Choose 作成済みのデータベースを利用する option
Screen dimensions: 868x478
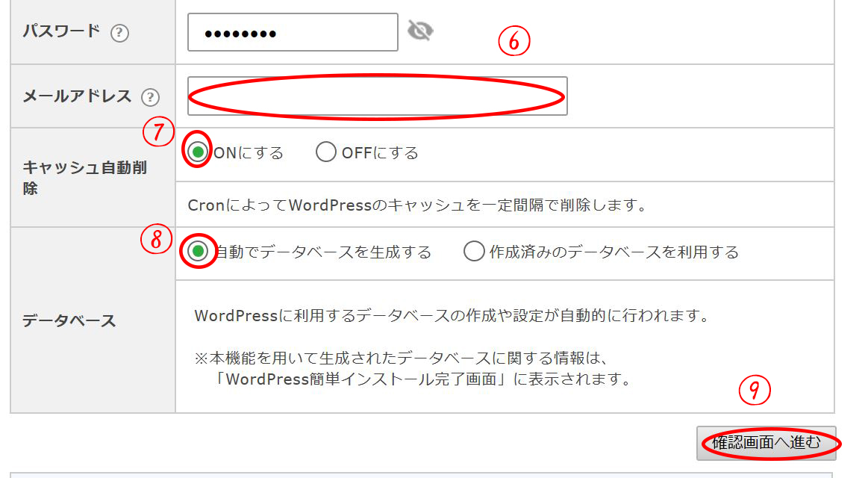click(474, 252)
